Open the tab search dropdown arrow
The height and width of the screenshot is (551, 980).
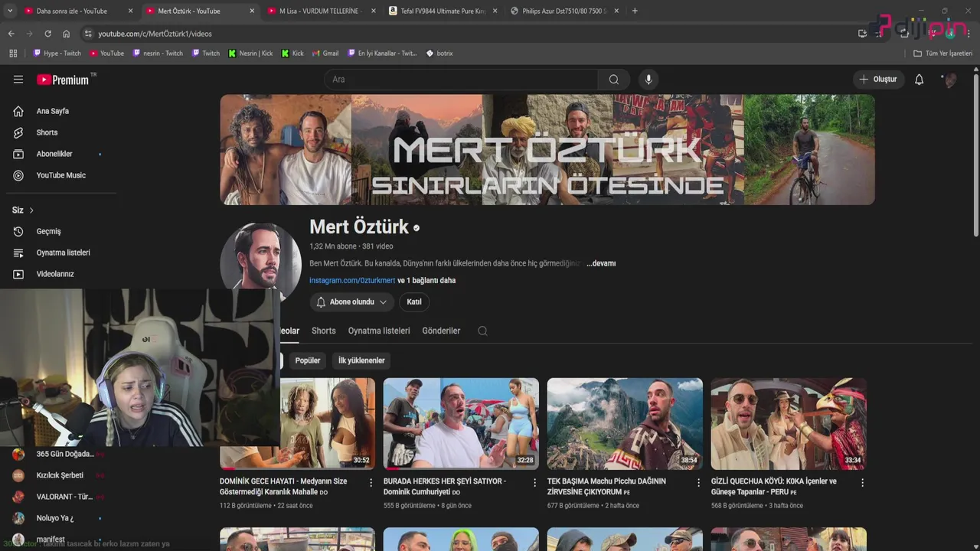coord(10,11)
